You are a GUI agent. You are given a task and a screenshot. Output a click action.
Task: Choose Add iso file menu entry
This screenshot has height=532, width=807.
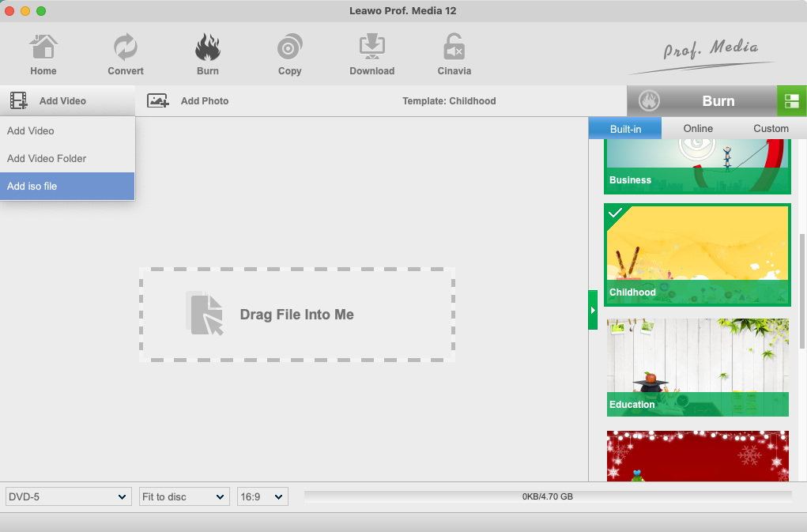(x=67, y=187)
